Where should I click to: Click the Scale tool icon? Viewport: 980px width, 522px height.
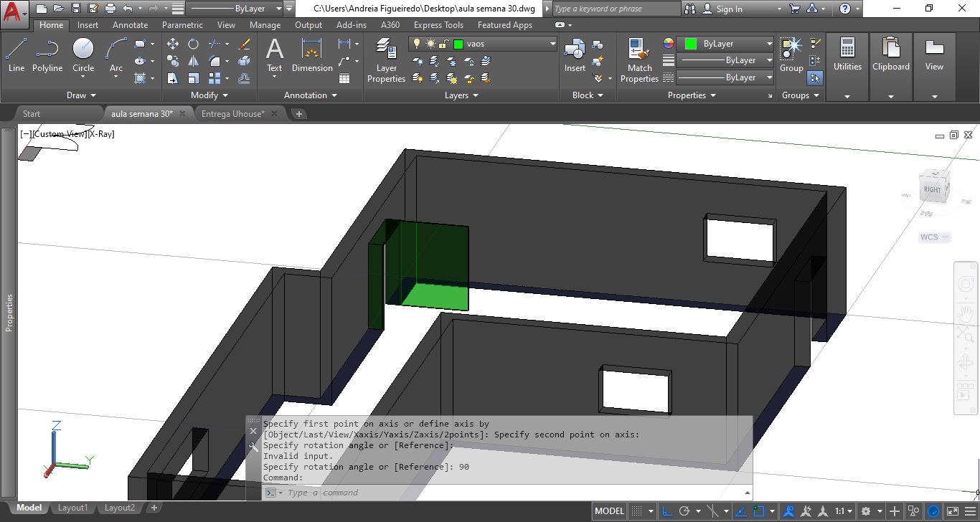[193, 78]
